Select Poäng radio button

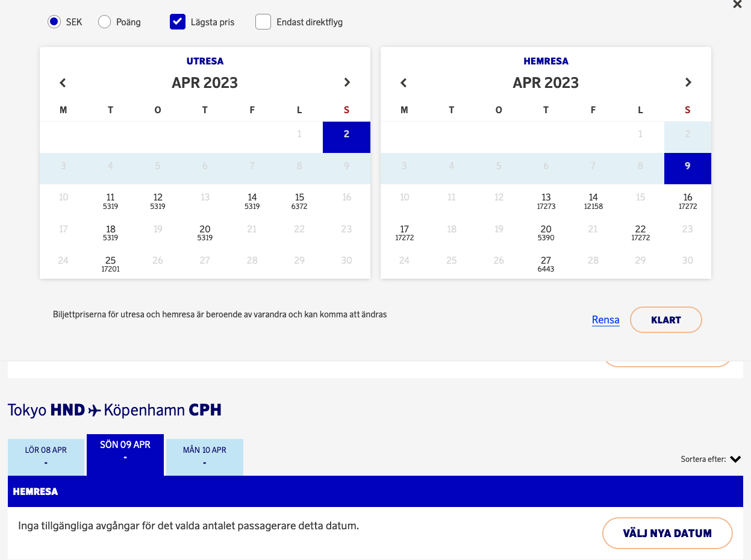105,22
